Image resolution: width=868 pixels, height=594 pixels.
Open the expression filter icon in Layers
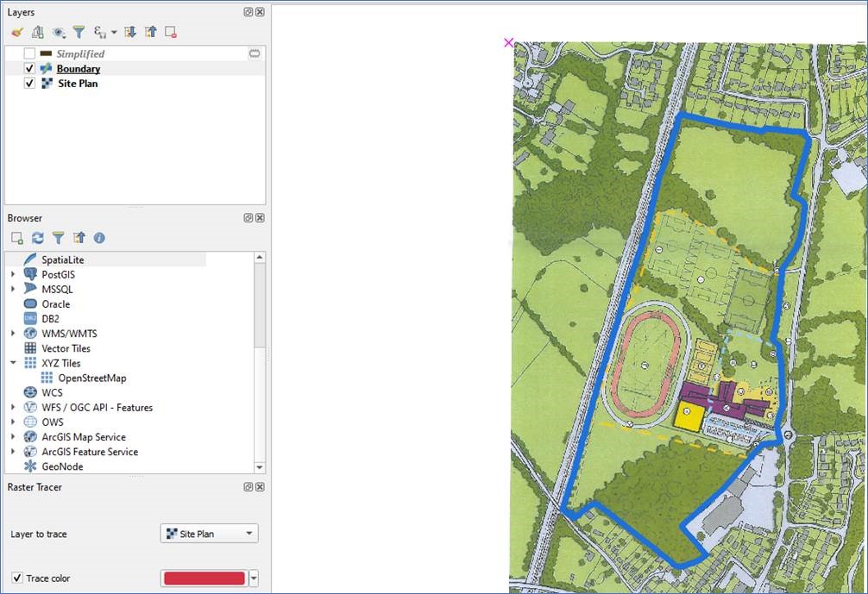98,32
